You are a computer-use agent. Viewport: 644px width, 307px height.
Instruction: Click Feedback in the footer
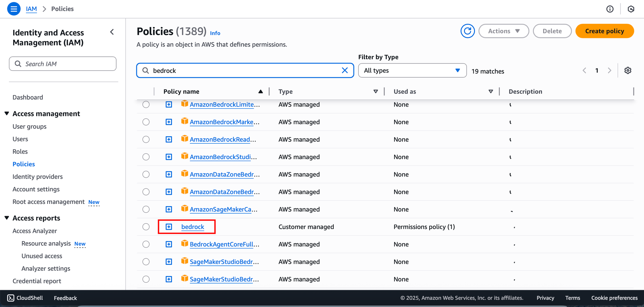coord(65,298)
